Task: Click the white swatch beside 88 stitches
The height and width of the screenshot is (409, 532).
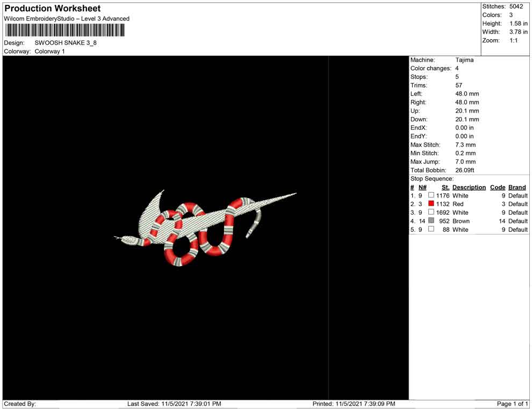Action: [x=431, y=229]
